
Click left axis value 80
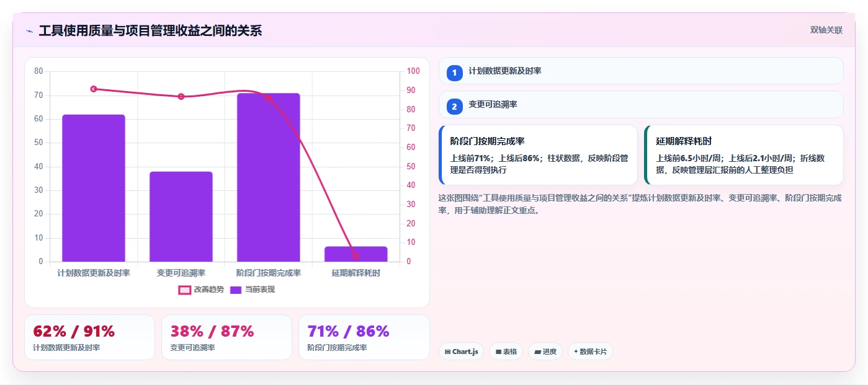[x=38, y=71]
